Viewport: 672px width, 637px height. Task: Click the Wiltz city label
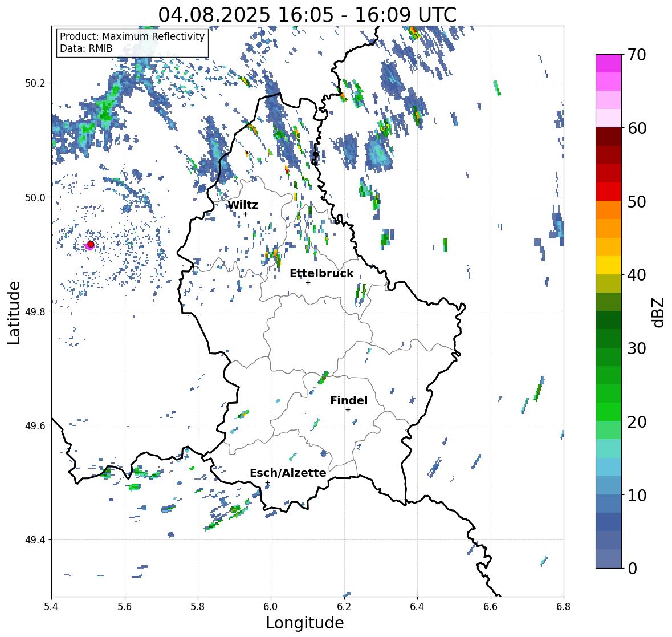[243, 205]
